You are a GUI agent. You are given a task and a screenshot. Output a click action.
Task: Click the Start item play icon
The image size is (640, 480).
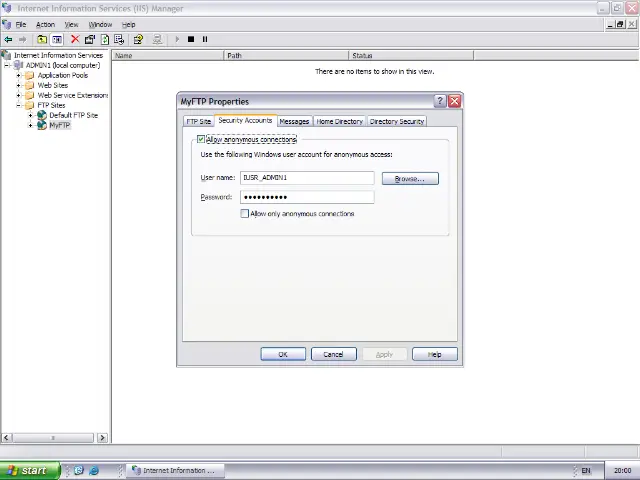click(x=177, y=39)
